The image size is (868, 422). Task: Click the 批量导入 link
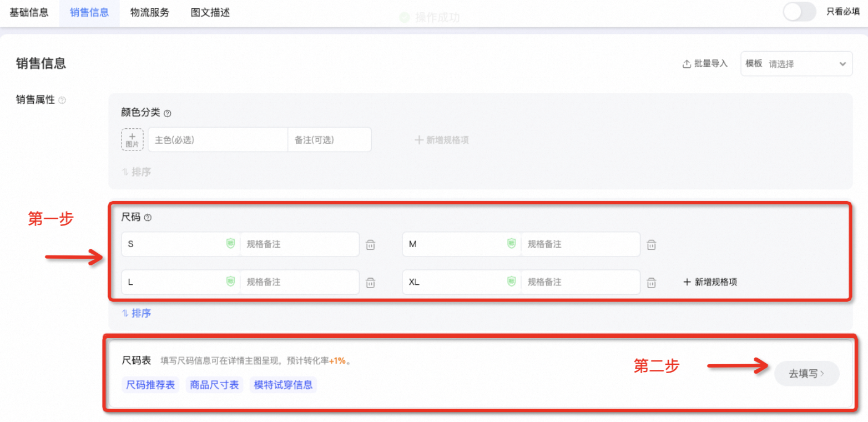[x=705, y=63]
